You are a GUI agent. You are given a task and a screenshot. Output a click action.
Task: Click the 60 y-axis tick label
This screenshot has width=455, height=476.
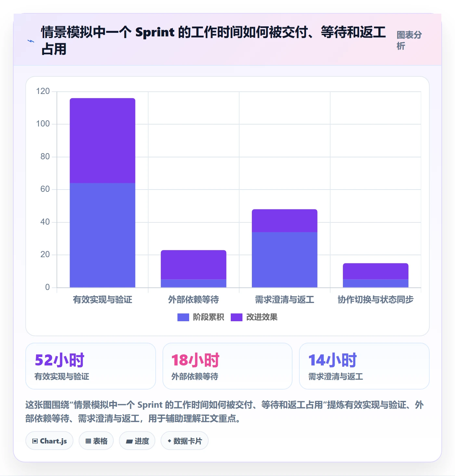(45, 189)
